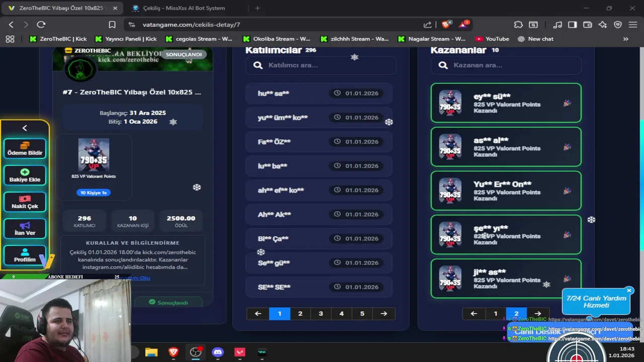The height and width of the screenshot is (362, 644).
Task: Click the 10 Kişiye 1x badge
Action: tap(94, 193)
